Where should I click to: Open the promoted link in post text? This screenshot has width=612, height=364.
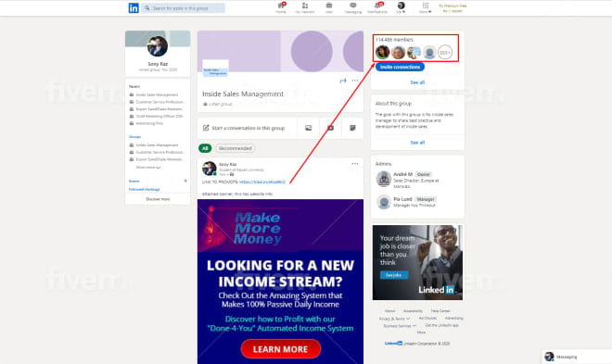(262, 182)
